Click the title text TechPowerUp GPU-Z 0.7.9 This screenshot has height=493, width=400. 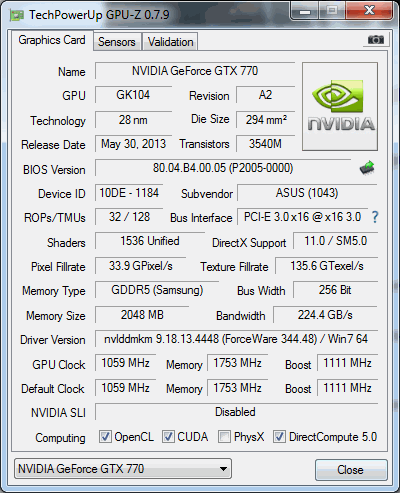pos(99,15)
